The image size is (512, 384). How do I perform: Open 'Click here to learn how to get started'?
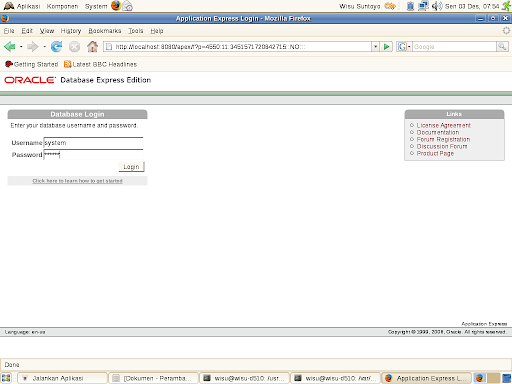pos(77,181)
